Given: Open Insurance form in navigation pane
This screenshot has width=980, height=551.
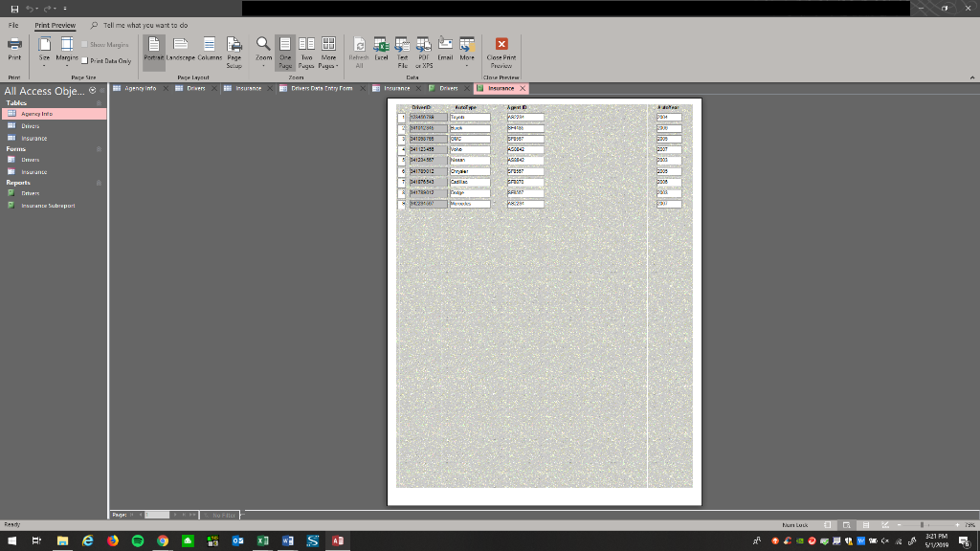Looking at the screenshot, I should pos(55,172).
